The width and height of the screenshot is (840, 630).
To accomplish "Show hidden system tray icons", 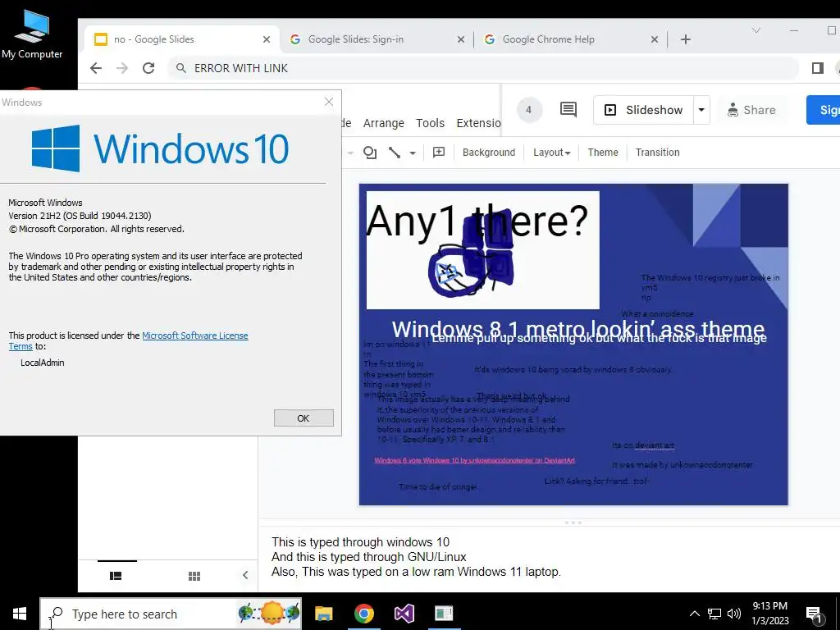I will [694, 614].
